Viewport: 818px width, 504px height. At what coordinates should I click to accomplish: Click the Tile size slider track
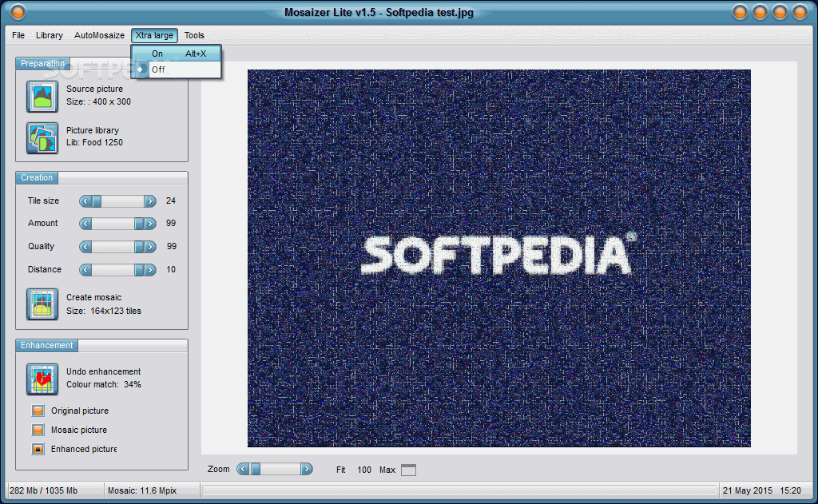coord(118,200)
